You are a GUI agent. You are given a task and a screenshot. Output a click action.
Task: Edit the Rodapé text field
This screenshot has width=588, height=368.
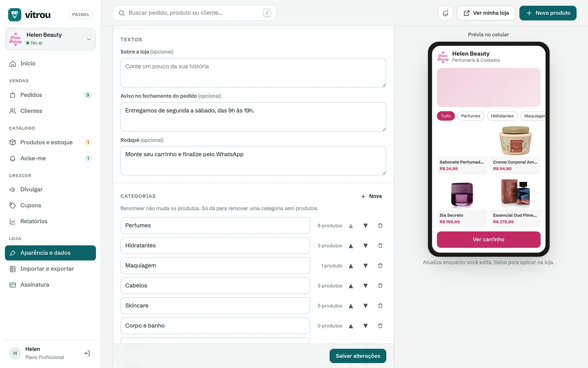pos(253,161)
